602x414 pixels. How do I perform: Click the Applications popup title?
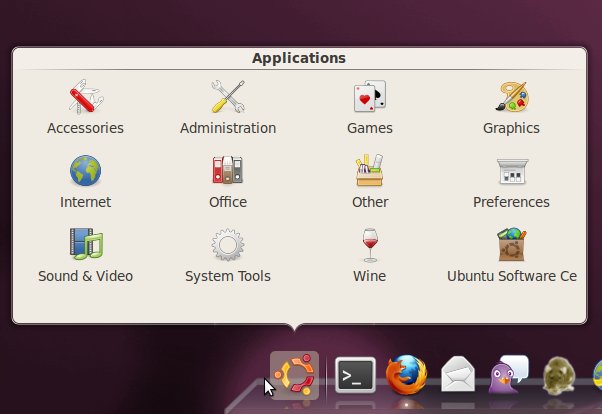(299, 58)
